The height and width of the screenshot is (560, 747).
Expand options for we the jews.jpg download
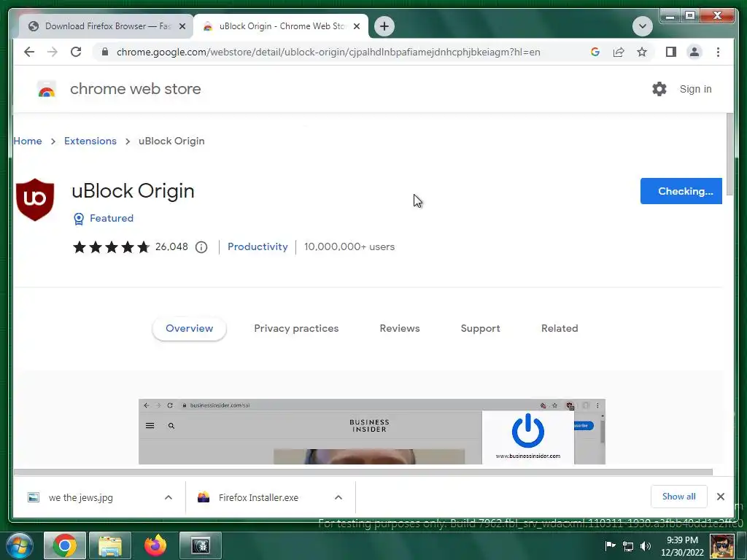pyautogui.click(x=169, y=497)
